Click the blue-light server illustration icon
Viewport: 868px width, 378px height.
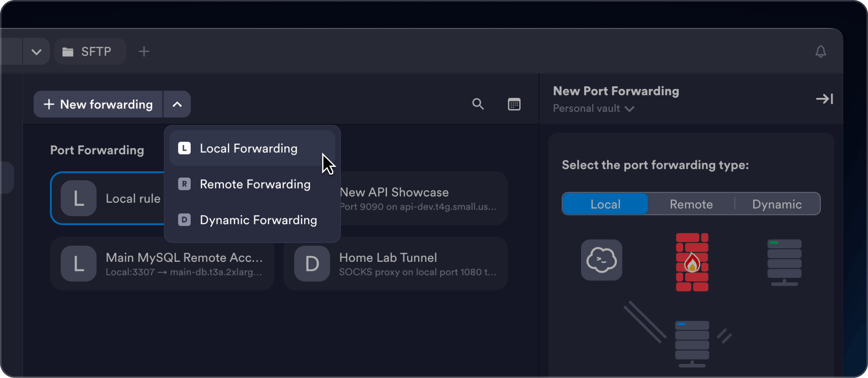click(x=692, y=344)
